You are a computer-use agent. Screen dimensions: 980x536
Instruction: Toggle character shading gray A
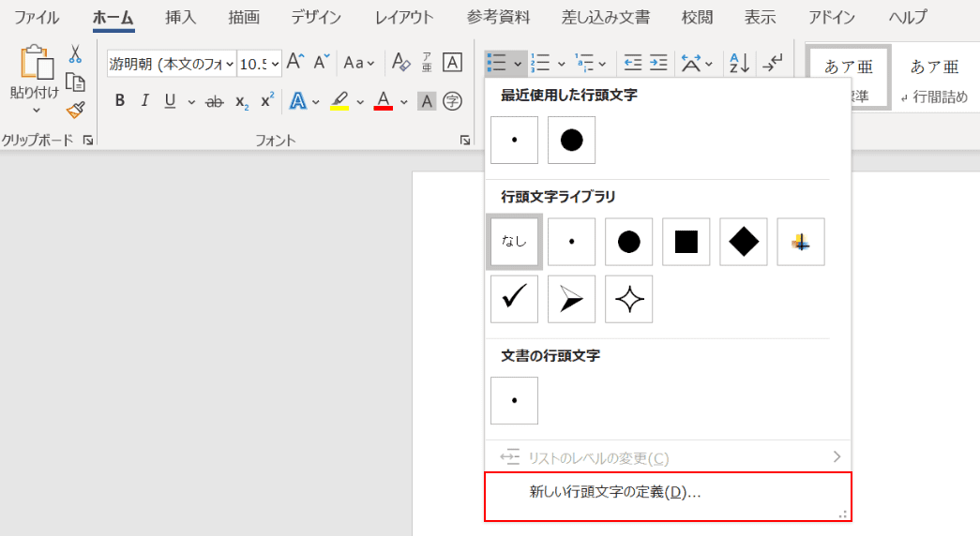(x=427, y=100)
